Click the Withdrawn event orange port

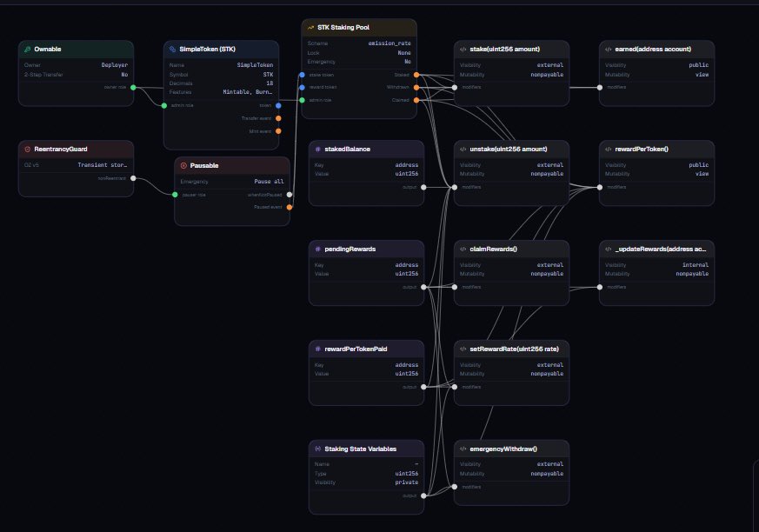[416, 88]
